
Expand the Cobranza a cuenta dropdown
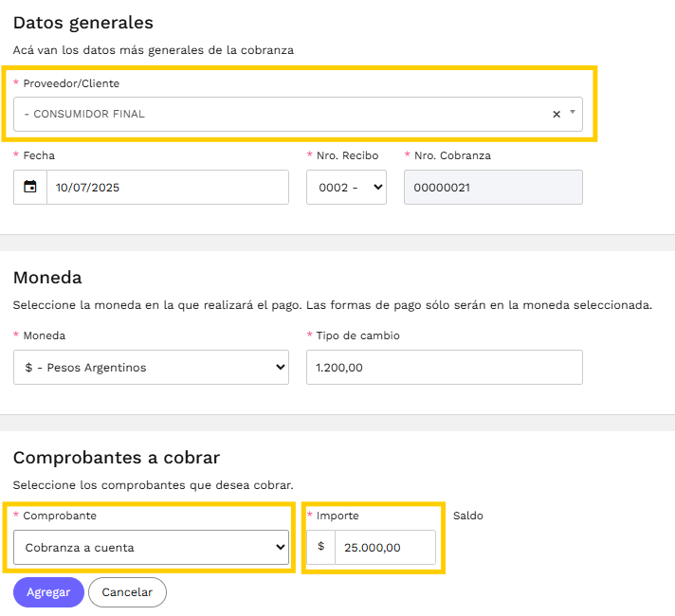click(151, 547)
